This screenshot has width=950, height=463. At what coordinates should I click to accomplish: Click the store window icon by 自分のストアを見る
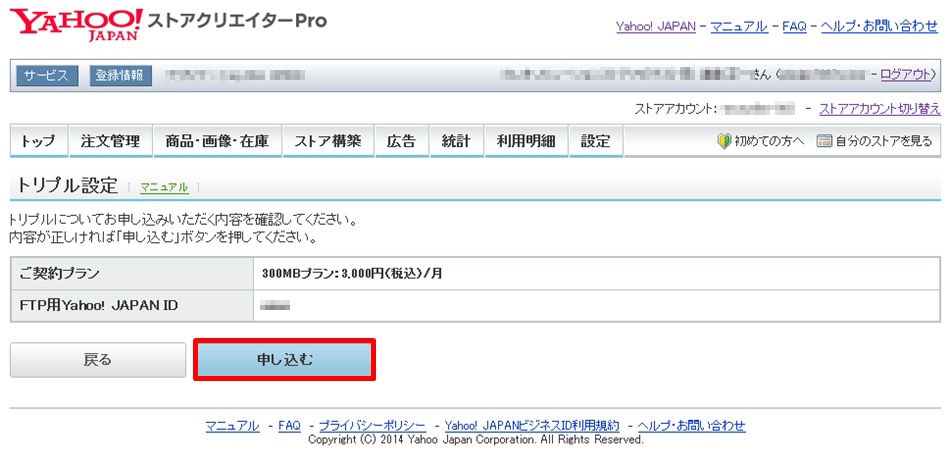coord(823,141)
